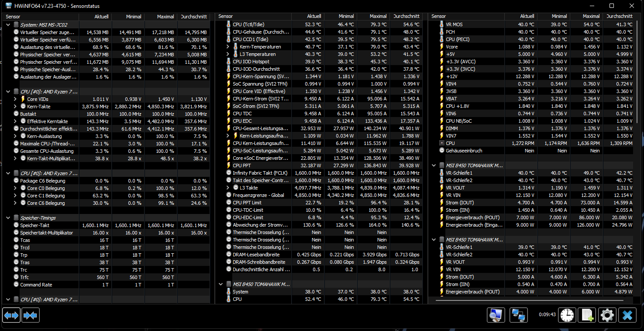This screenshot has height=331, width=644.
Task: Click the lightning icon next to Vcore
Action: pos(441,47)
